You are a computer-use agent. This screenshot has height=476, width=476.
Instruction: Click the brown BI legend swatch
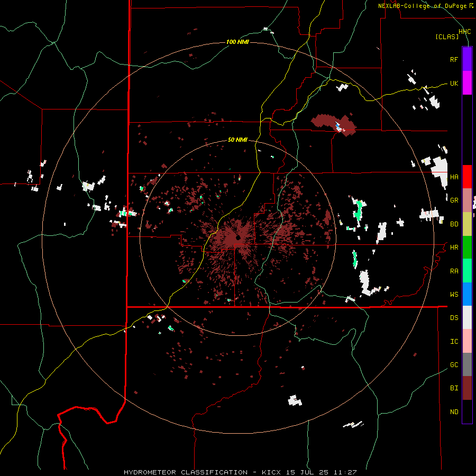467,388
